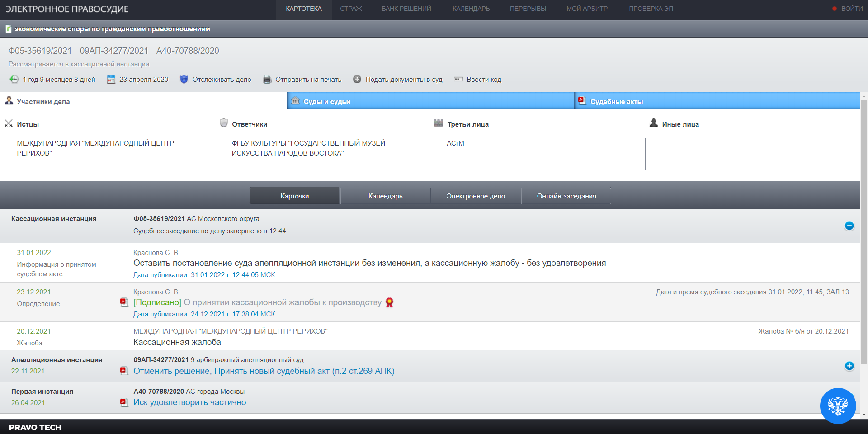Viewport: 868px width, 434px height.
Task: Click the printer icon to send to print
Action: [x=267, y=80]
